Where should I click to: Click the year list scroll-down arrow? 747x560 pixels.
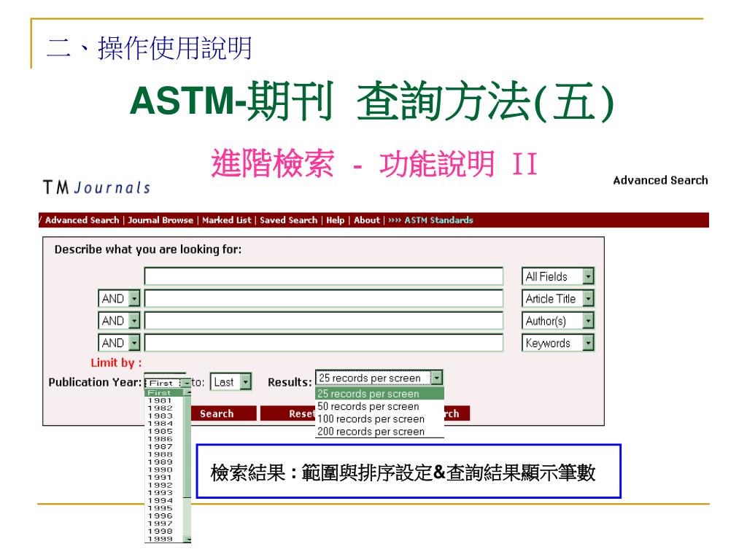tap(187, 539)
